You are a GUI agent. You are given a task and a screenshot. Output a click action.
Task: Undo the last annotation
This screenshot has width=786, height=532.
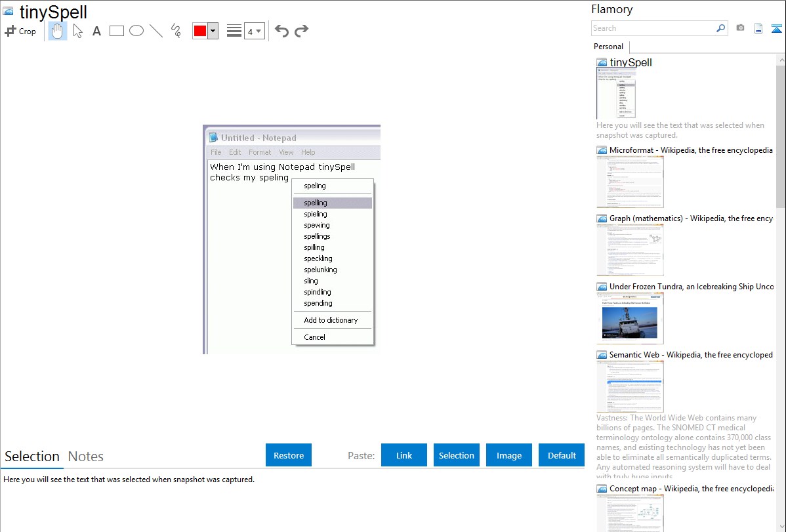click(281, 31)
